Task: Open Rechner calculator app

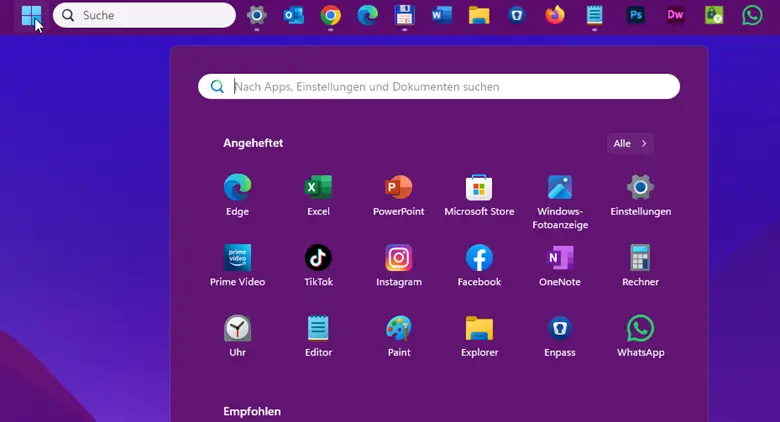Action: [640, 265]
